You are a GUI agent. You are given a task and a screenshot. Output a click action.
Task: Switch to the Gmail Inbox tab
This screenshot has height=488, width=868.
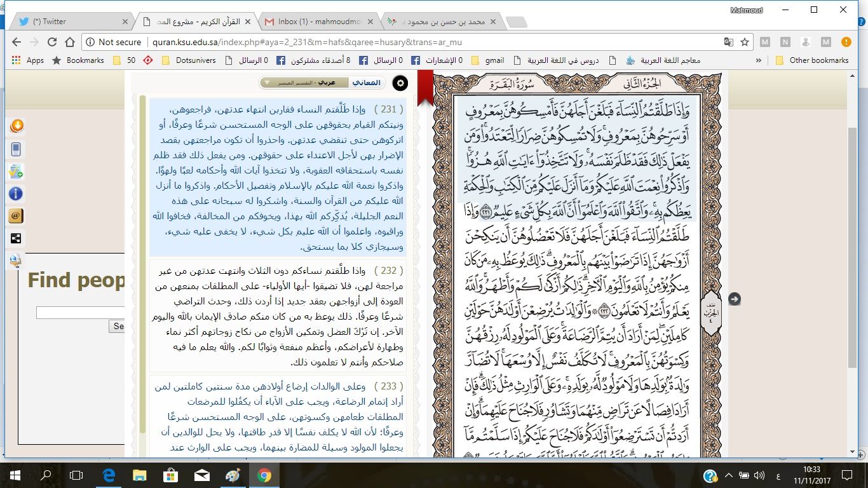pos(318,22)
